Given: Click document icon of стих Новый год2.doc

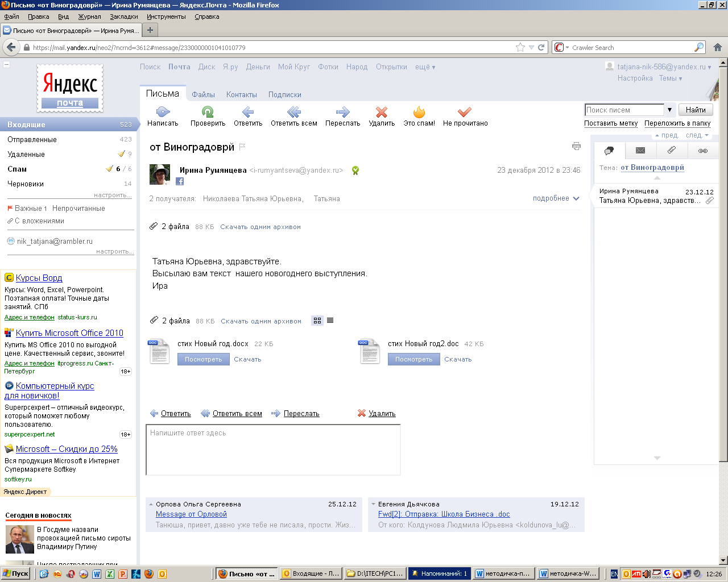Looking at the screenshot, I should click(x=369, y=351).
